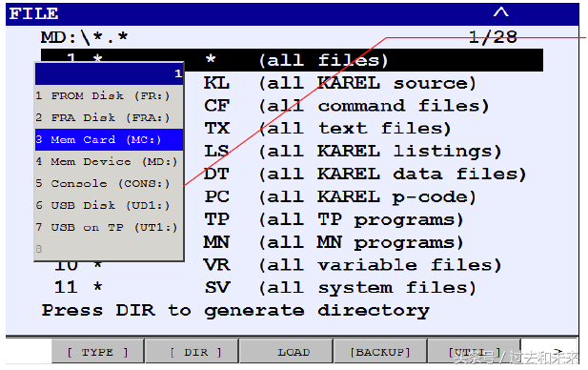The height and width of the screenshot is (370, 588).
Task: Select MN all MN programs row
Action: tap(333, 242)
